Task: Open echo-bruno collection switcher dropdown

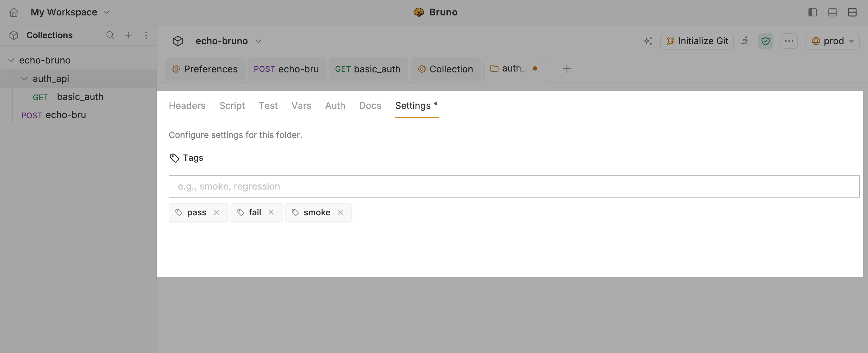Action: [229, 41]
